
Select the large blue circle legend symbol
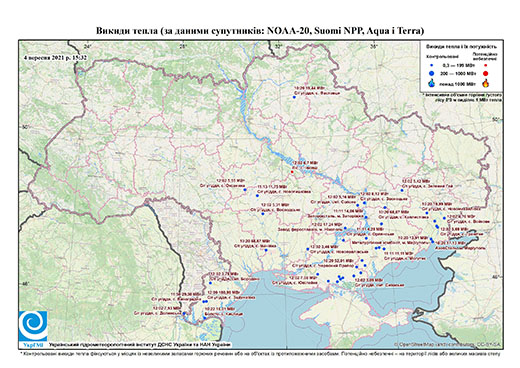432,73
